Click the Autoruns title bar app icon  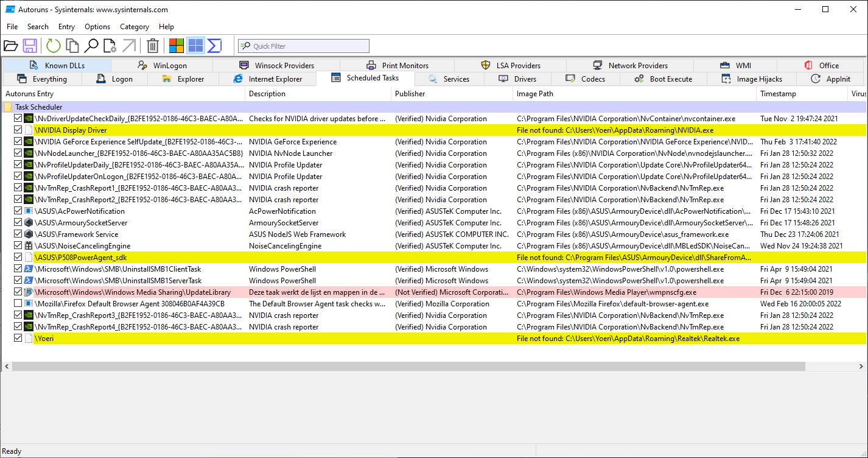tap(10, 10)
